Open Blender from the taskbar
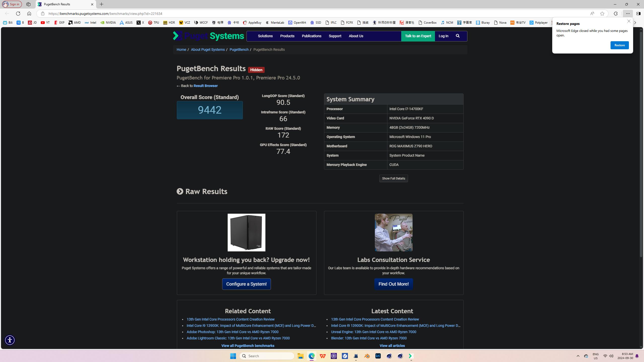This screenshot has width=644, height=362. [367, 356]
